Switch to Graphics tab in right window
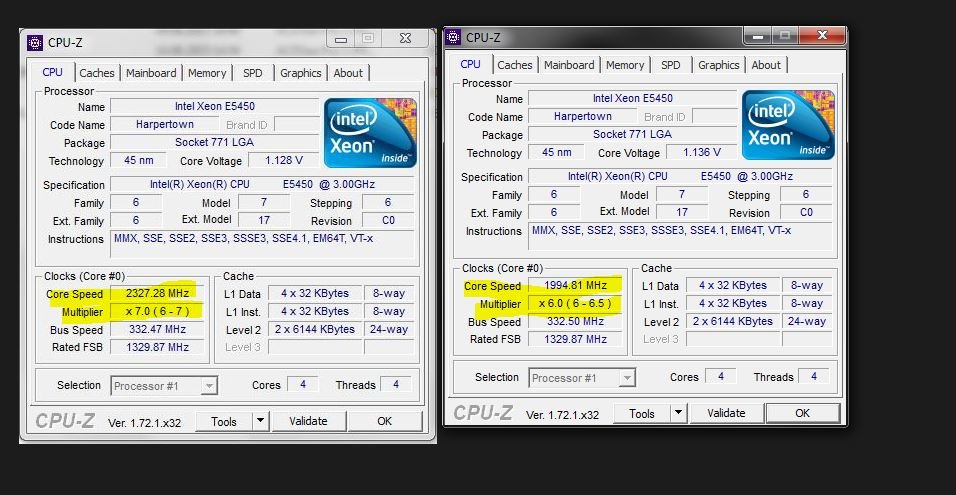Screen dimensions: 956x495 tap(719, 65)
